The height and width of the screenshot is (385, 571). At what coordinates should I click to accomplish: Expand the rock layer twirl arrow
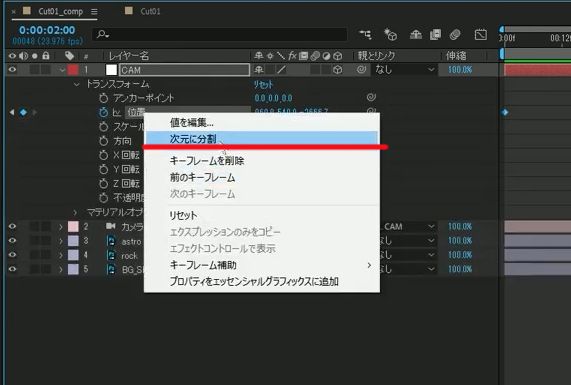pos(61,255)
